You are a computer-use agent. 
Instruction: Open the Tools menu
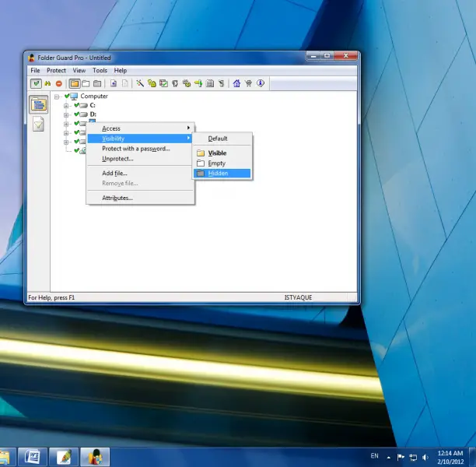(x=100, y=71)
